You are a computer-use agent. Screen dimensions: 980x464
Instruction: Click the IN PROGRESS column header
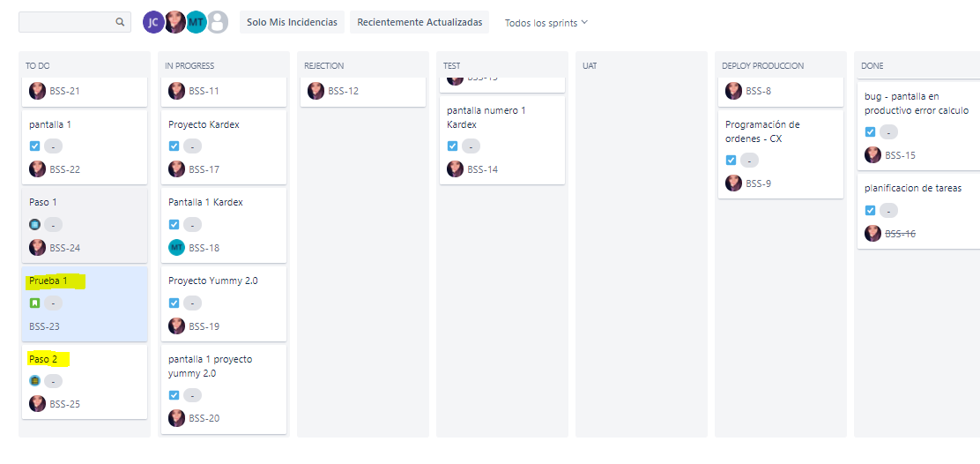189,65
